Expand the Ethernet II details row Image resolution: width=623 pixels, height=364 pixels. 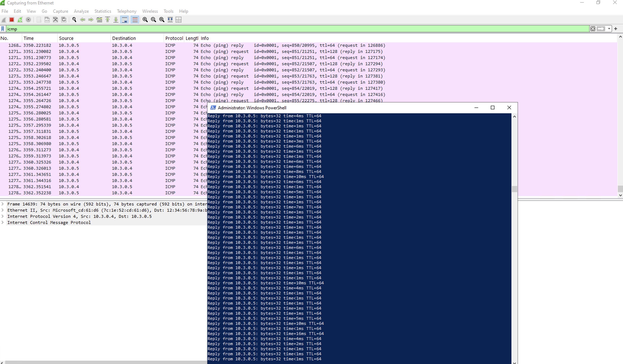click(x=3, y=210)
